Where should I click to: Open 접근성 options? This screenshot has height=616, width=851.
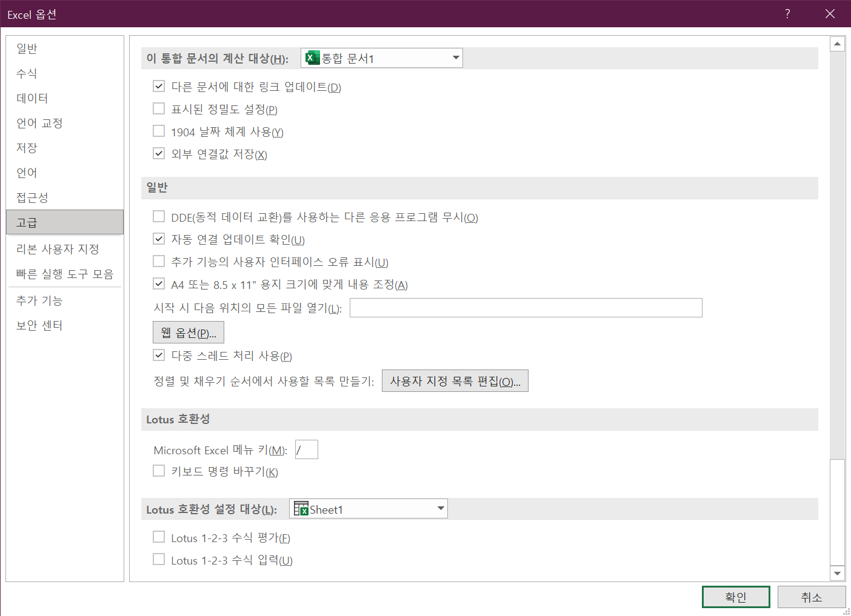click(65, 197)
